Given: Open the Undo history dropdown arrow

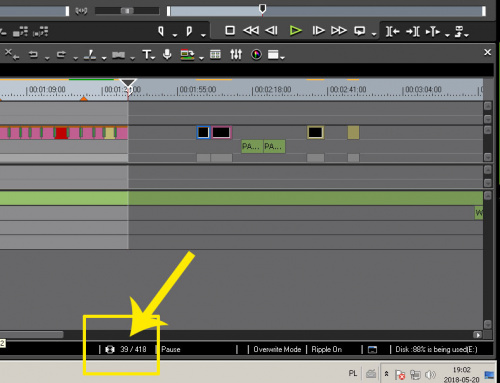Looking at the screenshot, I should (x=47, y=58).
